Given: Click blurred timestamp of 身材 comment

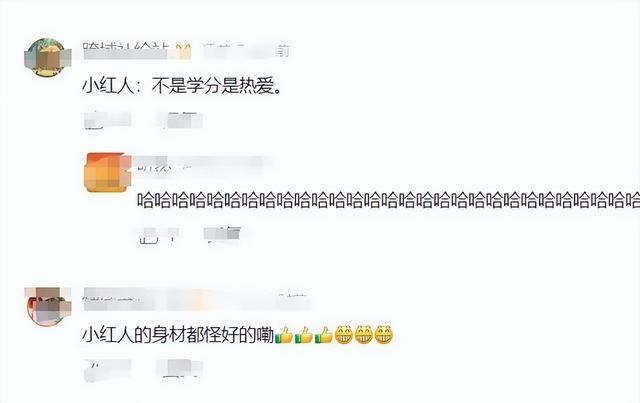Looking at the screenshot, I should (291, 300).
